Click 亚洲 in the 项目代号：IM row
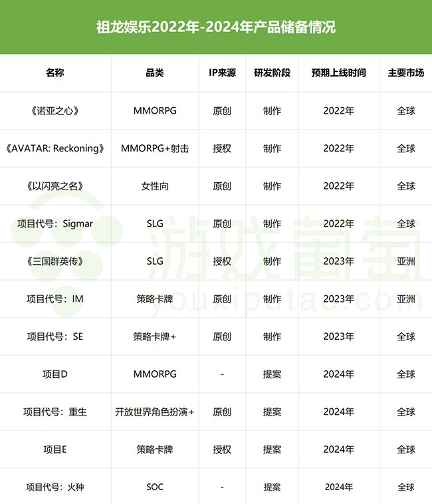Screen dimensions: 432x504 [405, 299]
